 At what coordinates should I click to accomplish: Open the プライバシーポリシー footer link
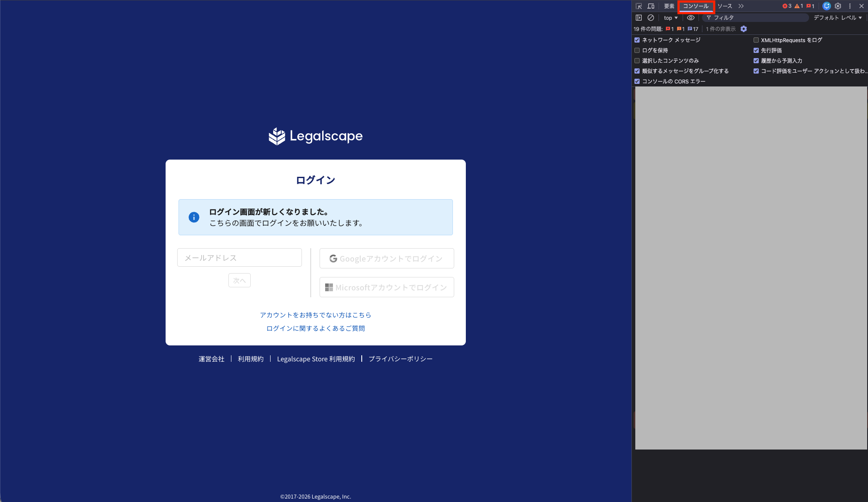pos(401,359)
